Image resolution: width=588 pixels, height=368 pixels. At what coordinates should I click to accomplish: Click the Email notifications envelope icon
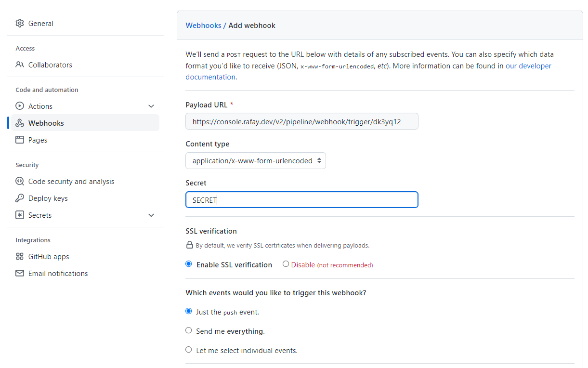19,273
